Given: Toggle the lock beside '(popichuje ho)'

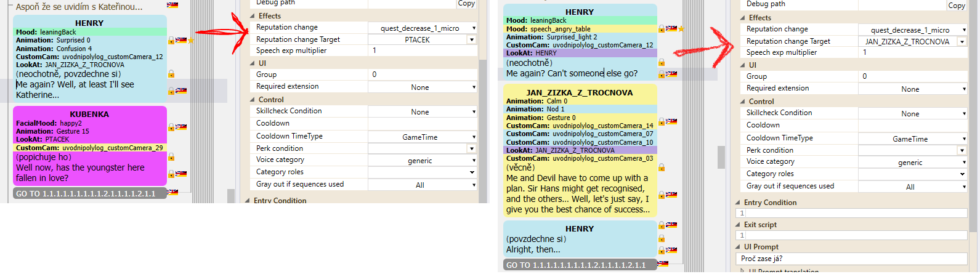Looking at the screenshot, I should tap(171, 157).
